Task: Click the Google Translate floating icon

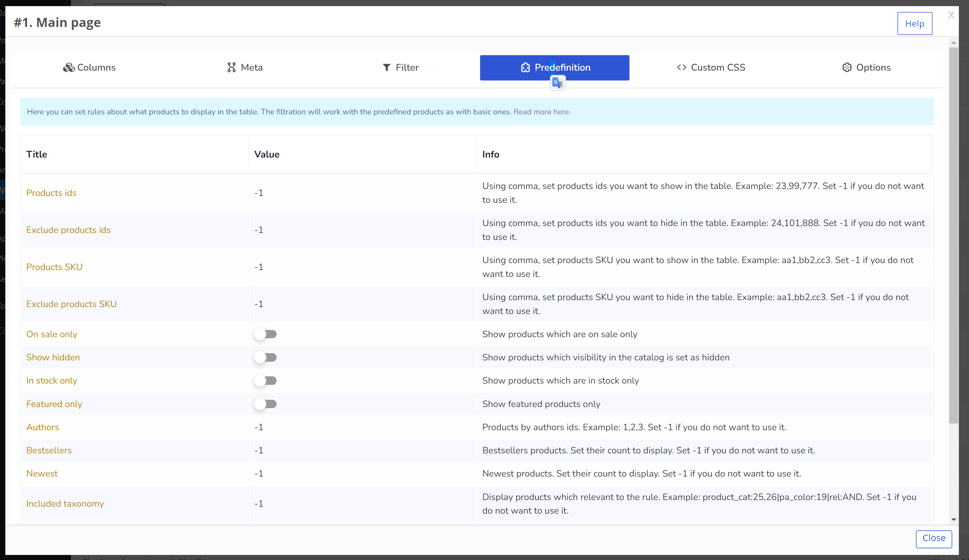Action: (x=557, y=83)
